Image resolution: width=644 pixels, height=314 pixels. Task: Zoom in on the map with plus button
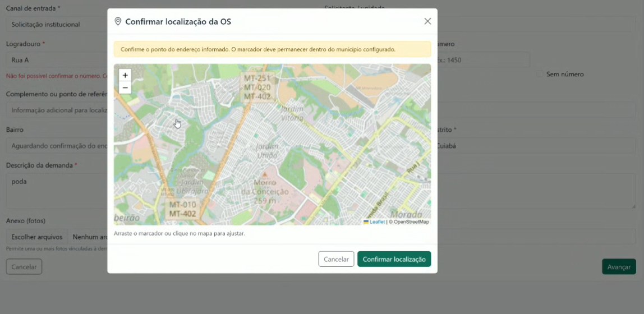pos(125,75)
